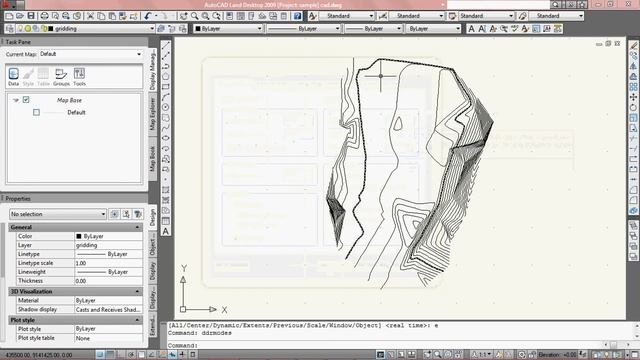Toggle the Default layer checkbox

click(36, 112)
